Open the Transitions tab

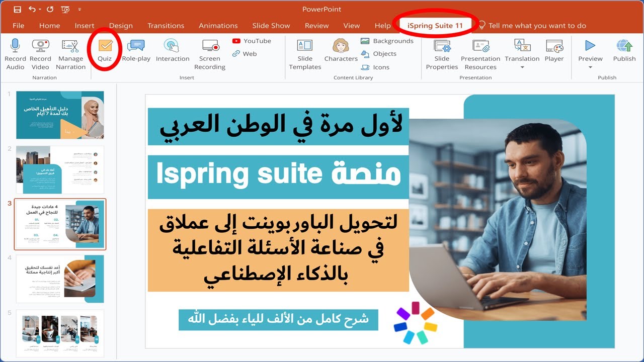[166, 26]
